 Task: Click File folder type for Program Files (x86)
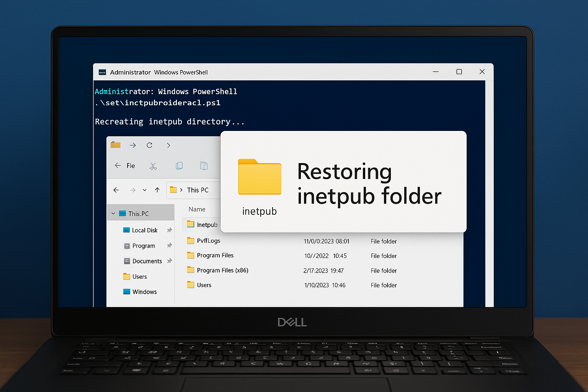(384, 271)
